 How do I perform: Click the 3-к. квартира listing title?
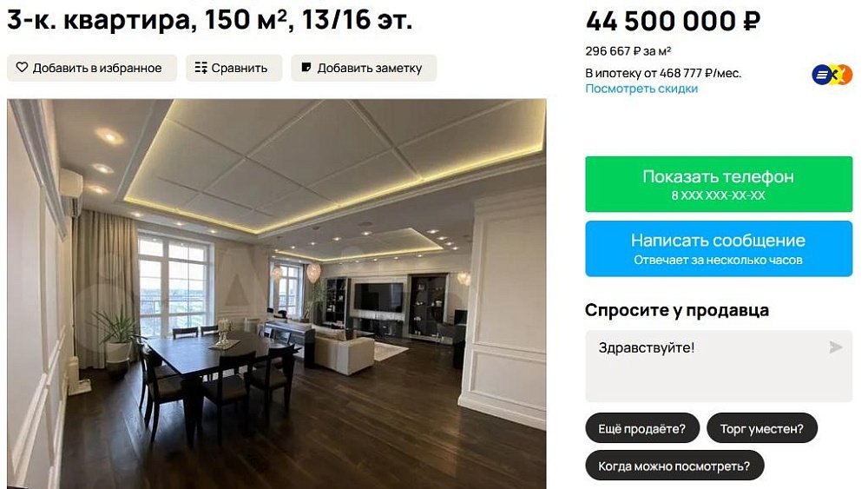(209, 20)
